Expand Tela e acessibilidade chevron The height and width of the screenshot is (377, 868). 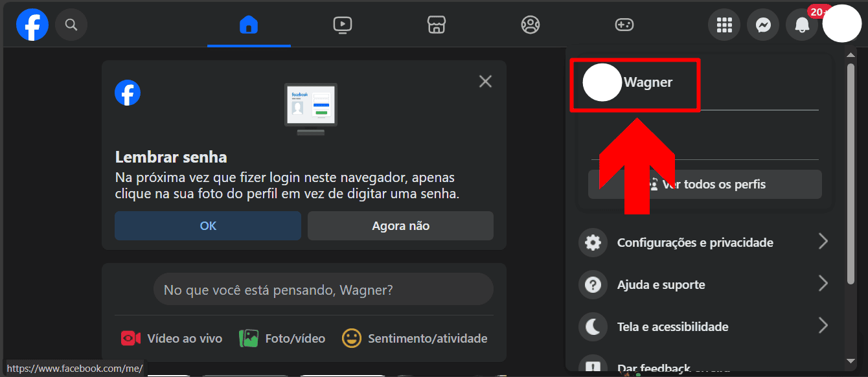coord(823,326)
